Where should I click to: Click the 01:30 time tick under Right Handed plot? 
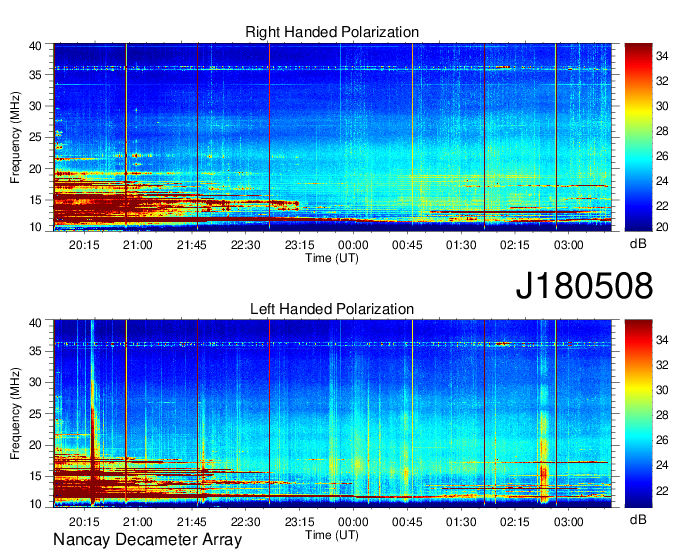point(461,245)
